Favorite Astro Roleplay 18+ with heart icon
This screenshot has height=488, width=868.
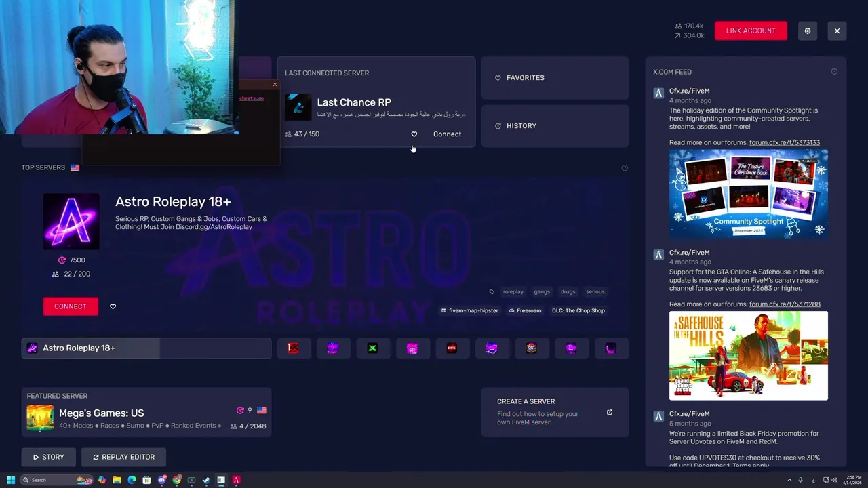pos(113,306)
